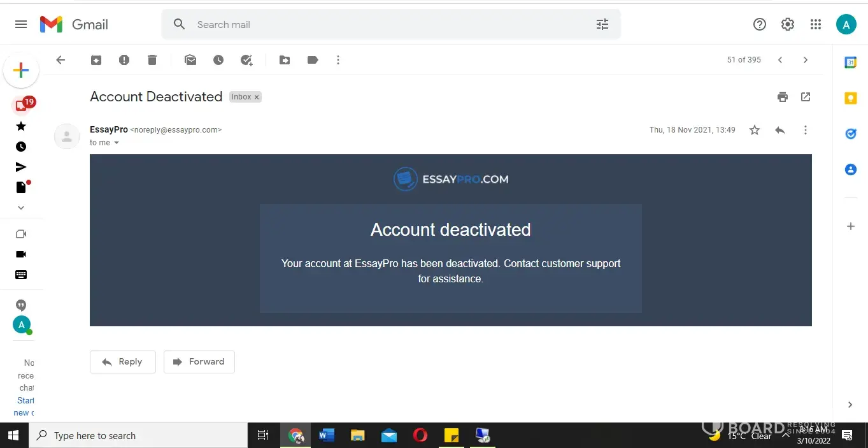
Task: Open Google Keep side panel
Action: pos(851,98)
